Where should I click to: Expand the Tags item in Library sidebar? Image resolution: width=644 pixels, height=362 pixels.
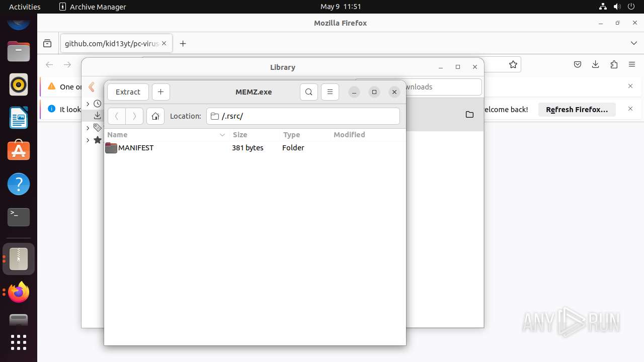[88, 128]
